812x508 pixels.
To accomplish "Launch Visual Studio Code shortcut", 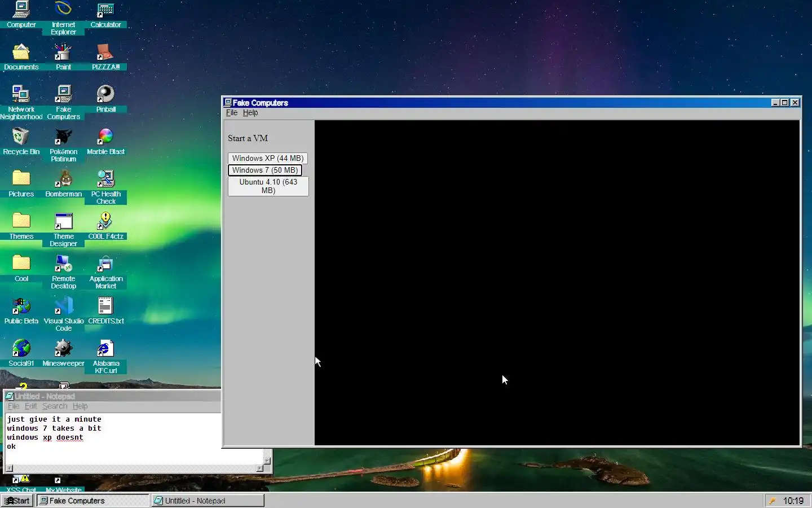I will coord(63,314).
